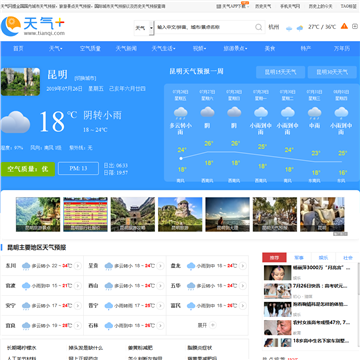Click the Kunming stone forest photo thumbnail
Viewport: 360px width, 360px height.
tap(20, 82)
